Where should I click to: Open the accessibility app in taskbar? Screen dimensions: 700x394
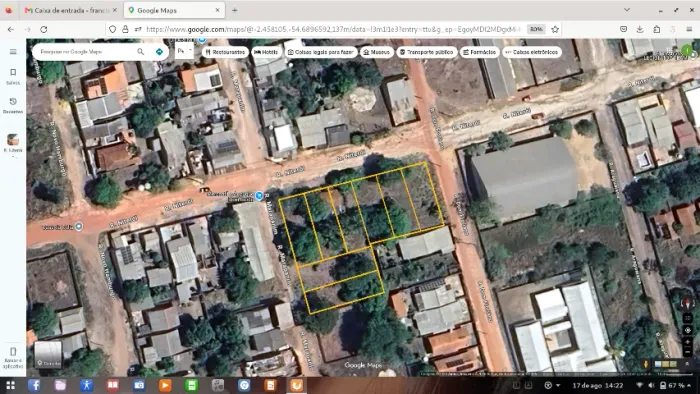87,385
